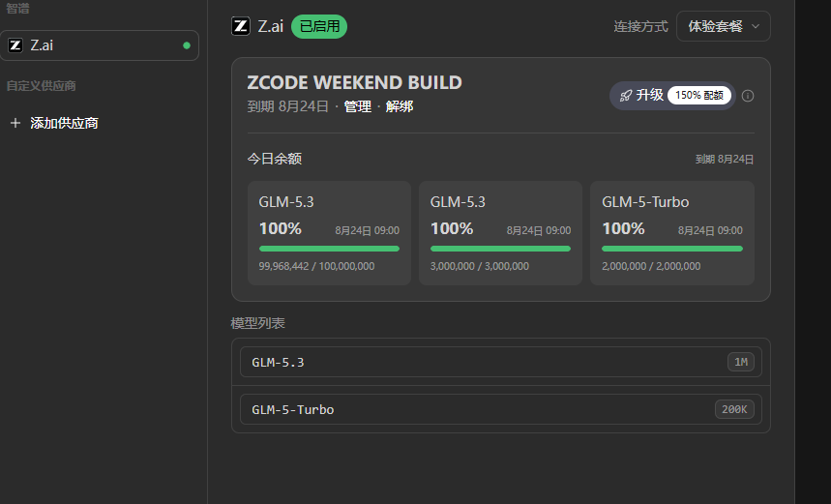Click the green 已启用 enabled badge
Image resolution: width=831 pixels, height=504 pixels.
click(319, 26)
